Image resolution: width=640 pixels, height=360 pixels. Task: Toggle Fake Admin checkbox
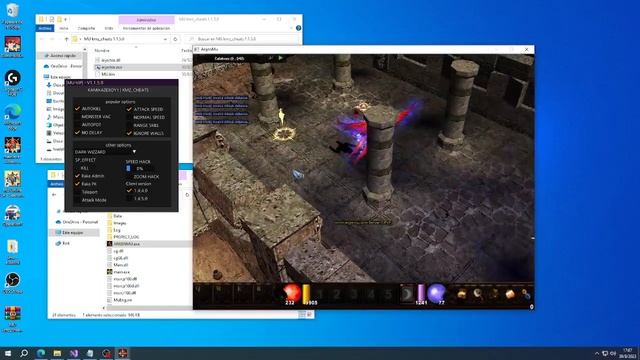77,176
